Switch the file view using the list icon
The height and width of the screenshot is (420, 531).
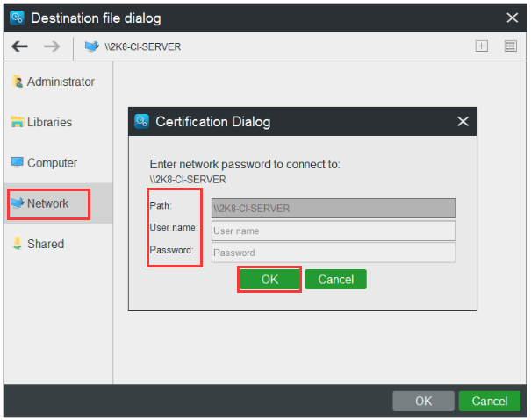click(x=510, y=46)
